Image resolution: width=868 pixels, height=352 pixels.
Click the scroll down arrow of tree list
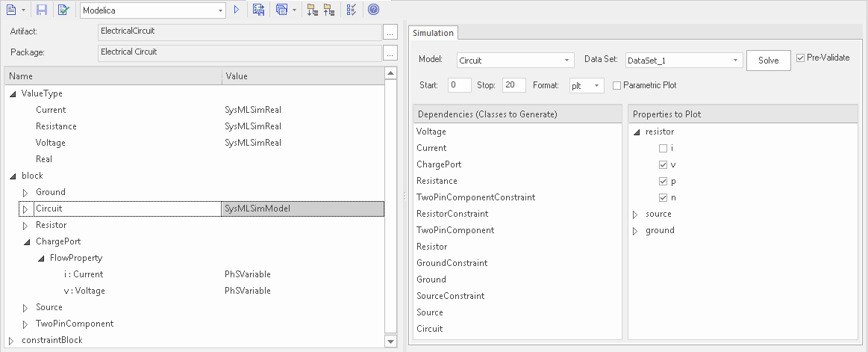click(390, 342)
